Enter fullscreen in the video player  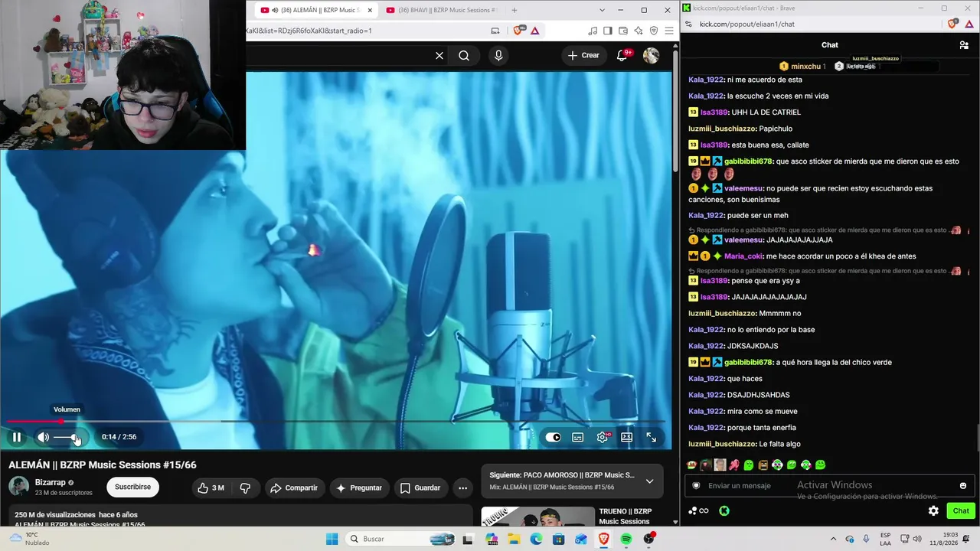[x=651, y=437]
